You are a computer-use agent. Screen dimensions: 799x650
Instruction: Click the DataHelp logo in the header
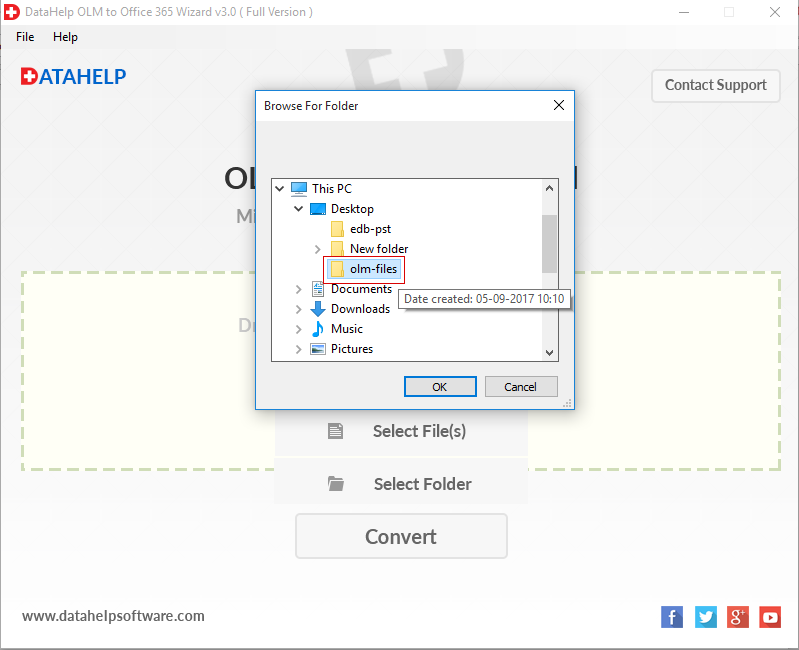[73, 76]
